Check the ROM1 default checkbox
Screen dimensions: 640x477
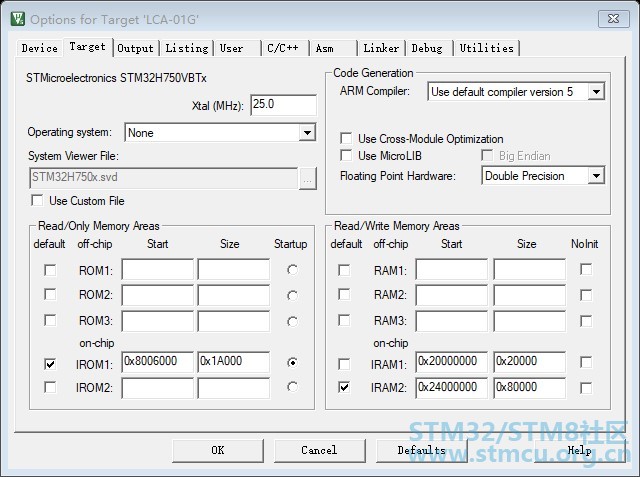(50, 270)
